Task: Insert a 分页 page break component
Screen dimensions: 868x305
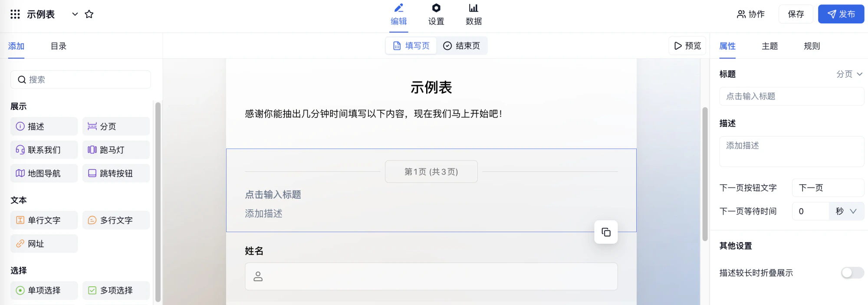Action: point(116,126)
